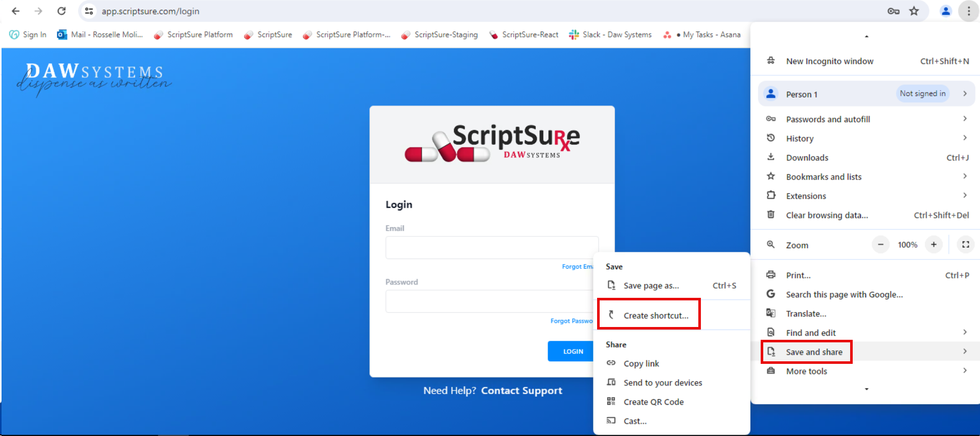Click the Downloads arrow icon in menu
Viewport: 980px width, 436px height.
(x=770, y=157)
